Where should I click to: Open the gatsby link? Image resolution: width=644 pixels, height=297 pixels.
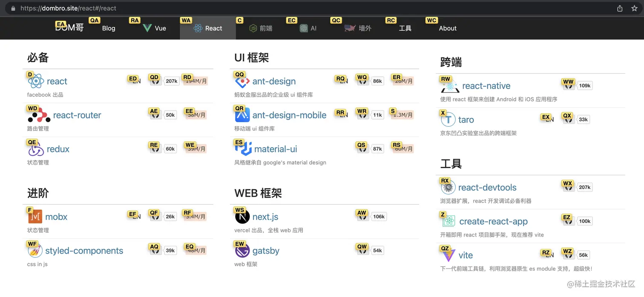[266, 251]
